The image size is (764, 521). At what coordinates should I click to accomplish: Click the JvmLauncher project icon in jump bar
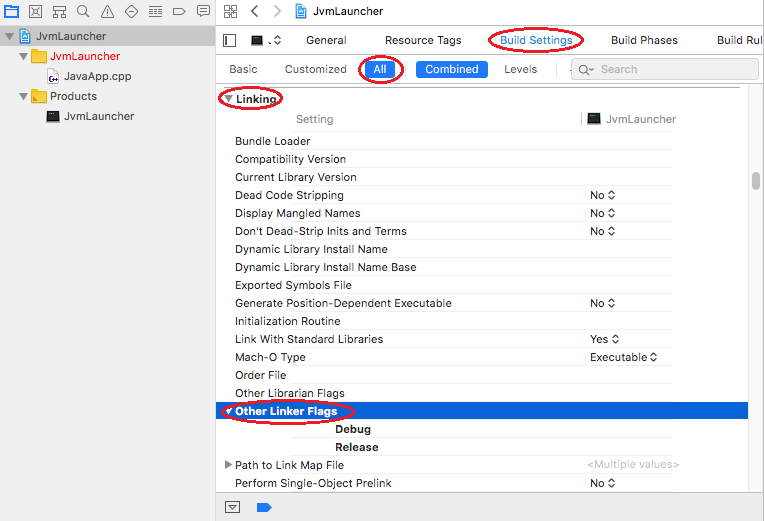click(301, 11)
